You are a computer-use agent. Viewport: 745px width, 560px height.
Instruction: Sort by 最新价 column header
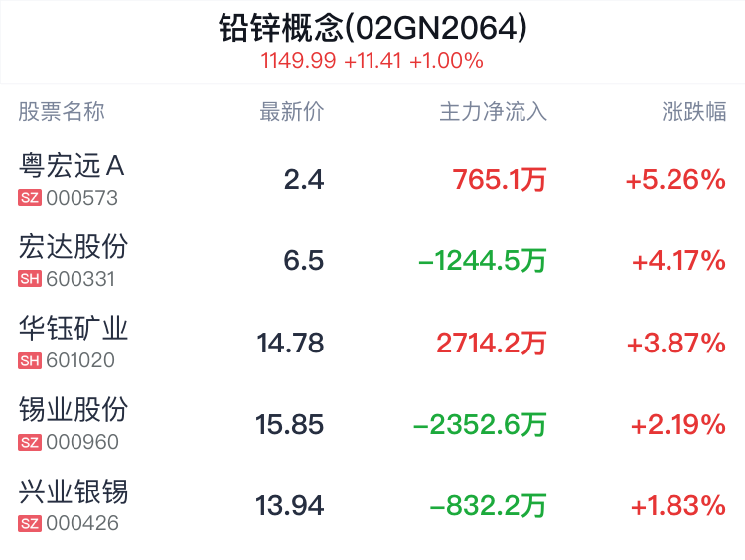(292, 112)
